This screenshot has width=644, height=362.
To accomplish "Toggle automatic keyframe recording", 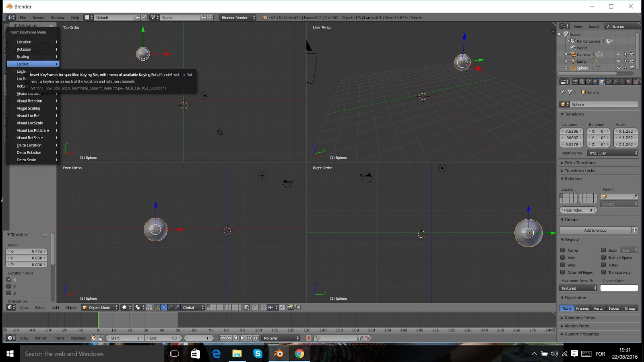I will tap(308, 338).
